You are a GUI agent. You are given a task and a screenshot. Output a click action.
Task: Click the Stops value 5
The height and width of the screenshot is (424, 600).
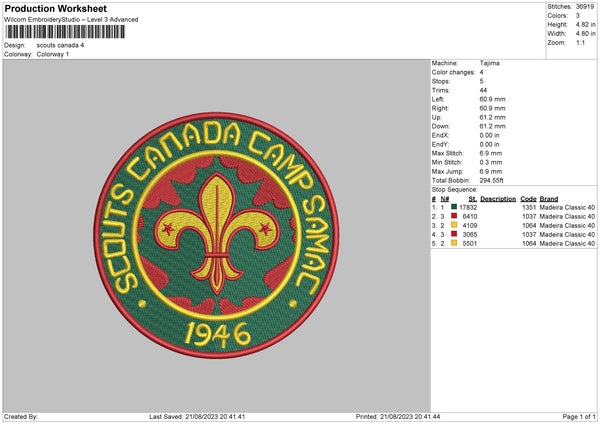(x=481, y=82)
